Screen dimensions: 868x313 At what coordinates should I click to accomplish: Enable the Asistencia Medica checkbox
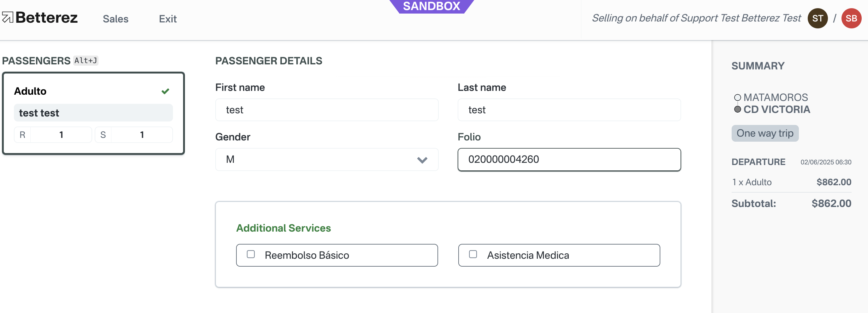[x=473, y=254]
